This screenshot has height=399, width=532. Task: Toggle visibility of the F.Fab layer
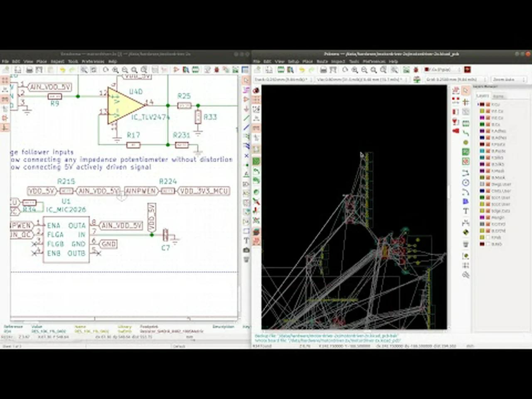pos(488,237)
